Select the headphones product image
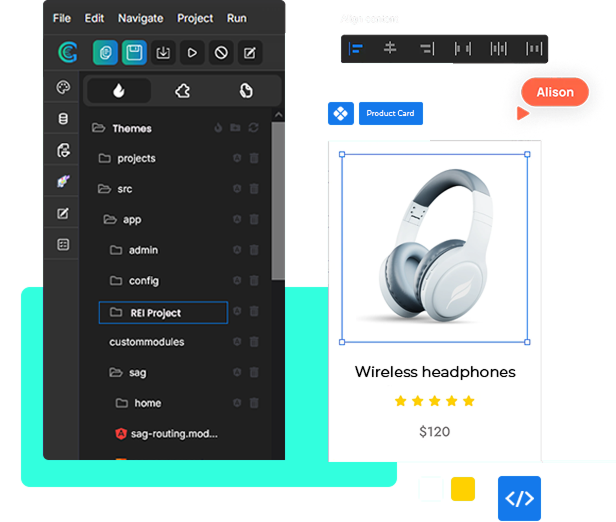 click(435, 247)
